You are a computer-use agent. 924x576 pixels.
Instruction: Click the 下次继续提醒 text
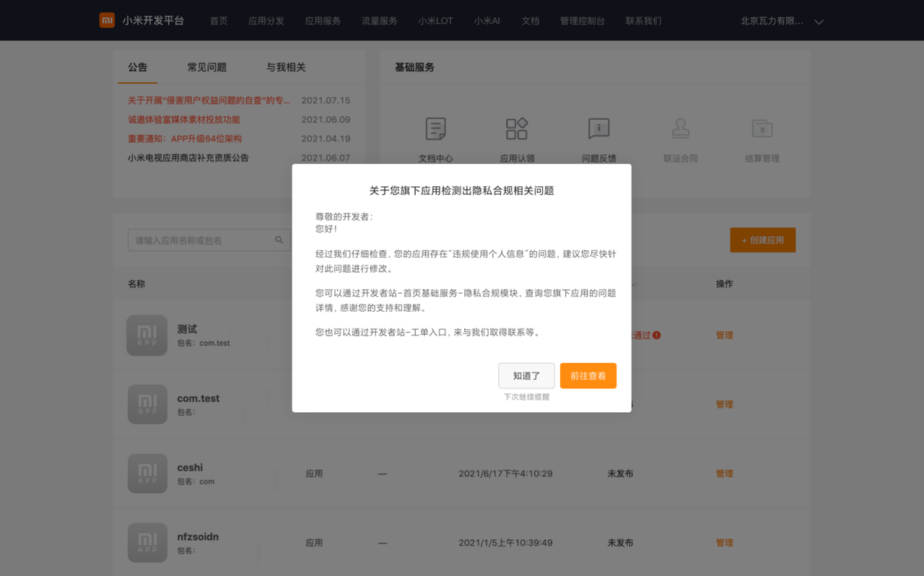(x=526, y=397)
